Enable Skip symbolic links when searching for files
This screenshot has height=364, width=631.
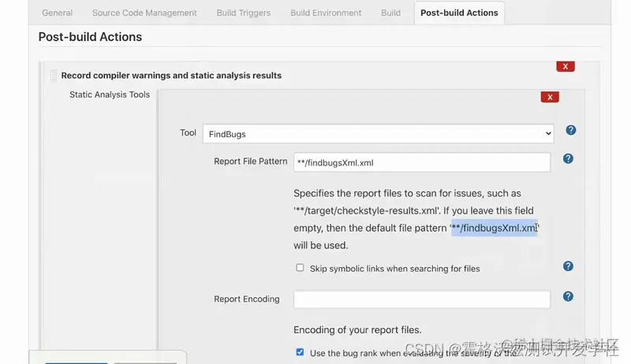pyautogui.click(x=300, y=268)
